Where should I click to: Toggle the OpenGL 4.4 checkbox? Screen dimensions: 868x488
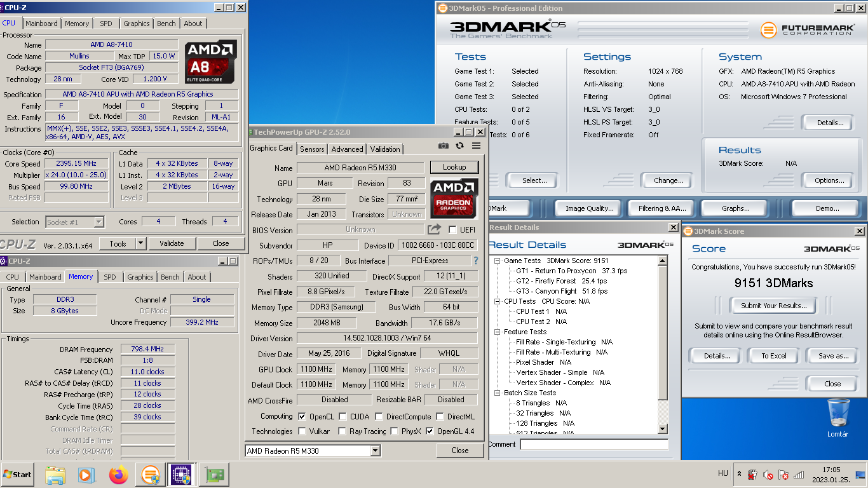tap(430, 431)
